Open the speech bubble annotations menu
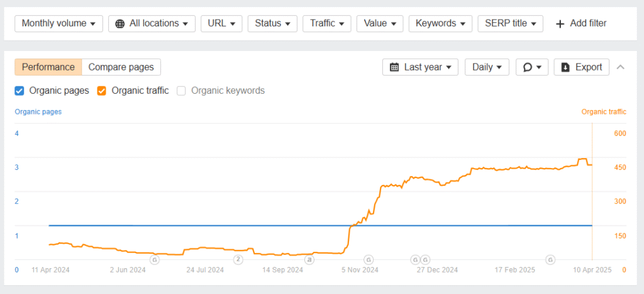644x294 pixels. click(532, 67)
